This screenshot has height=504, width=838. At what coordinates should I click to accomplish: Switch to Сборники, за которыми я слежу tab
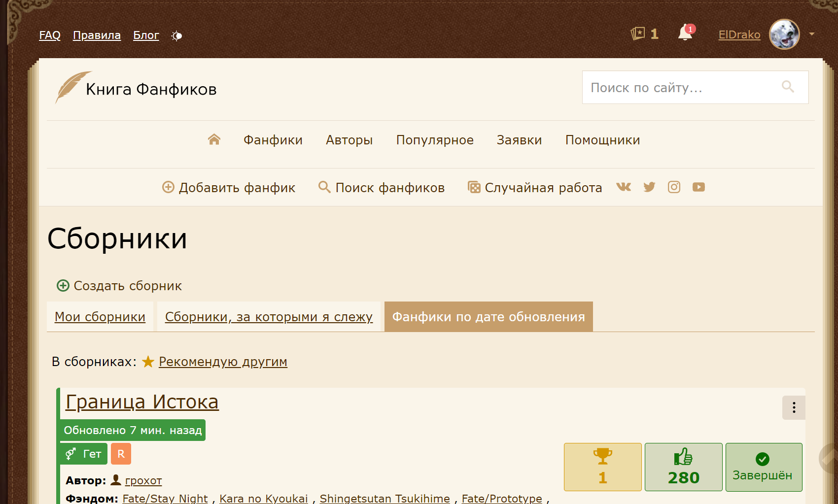(269, 317)
